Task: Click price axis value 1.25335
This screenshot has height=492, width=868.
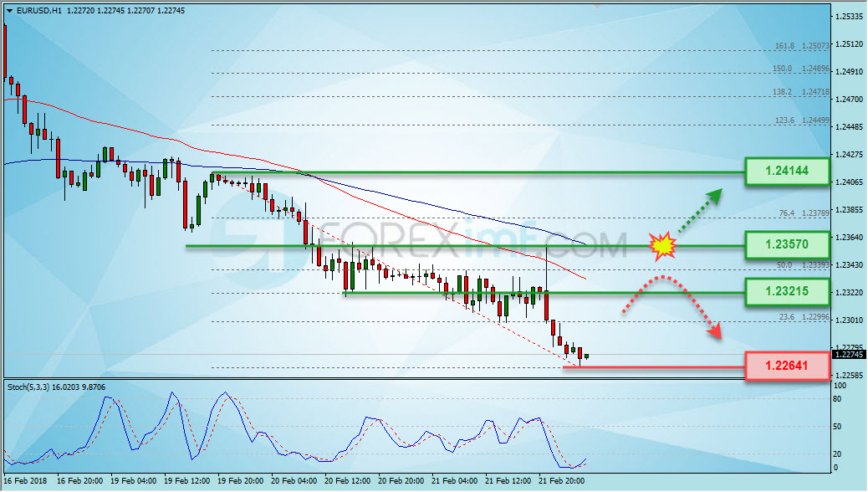Action: [x=849, y=17]
